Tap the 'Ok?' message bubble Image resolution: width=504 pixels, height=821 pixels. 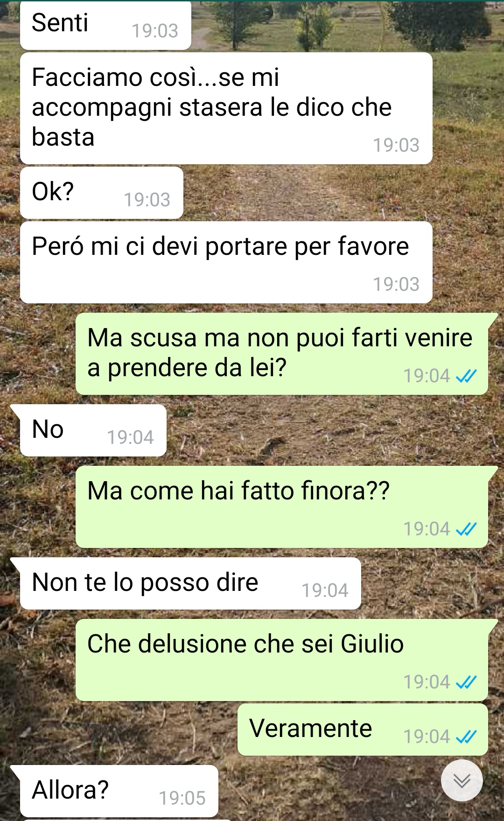pyautogui.click(x=101, y=193)
